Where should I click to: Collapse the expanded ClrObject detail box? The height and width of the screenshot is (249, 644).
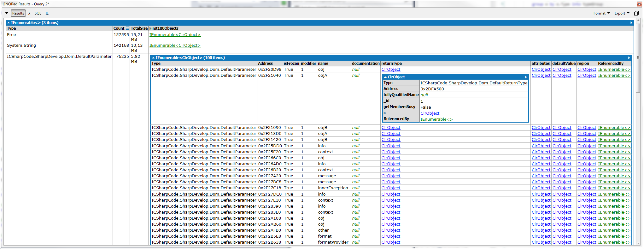(385, 77)
